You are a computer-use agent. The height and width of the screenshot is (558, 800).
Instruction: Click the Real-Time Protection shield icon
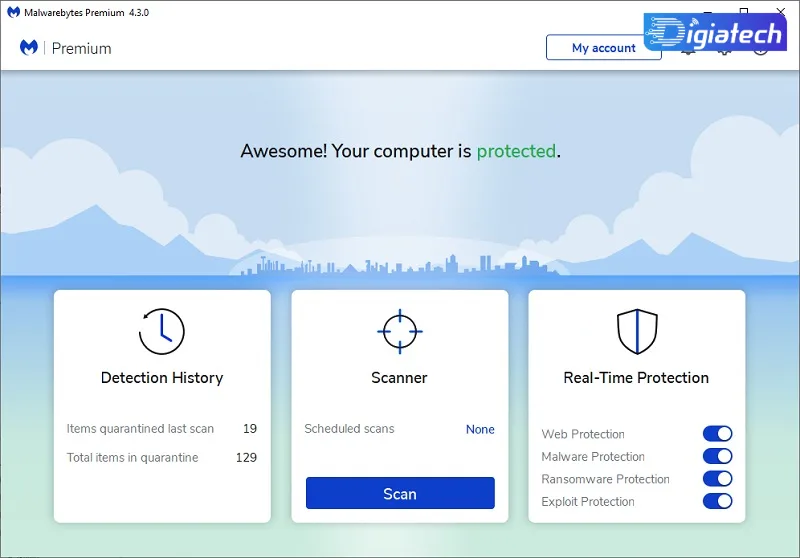[637, 332]
